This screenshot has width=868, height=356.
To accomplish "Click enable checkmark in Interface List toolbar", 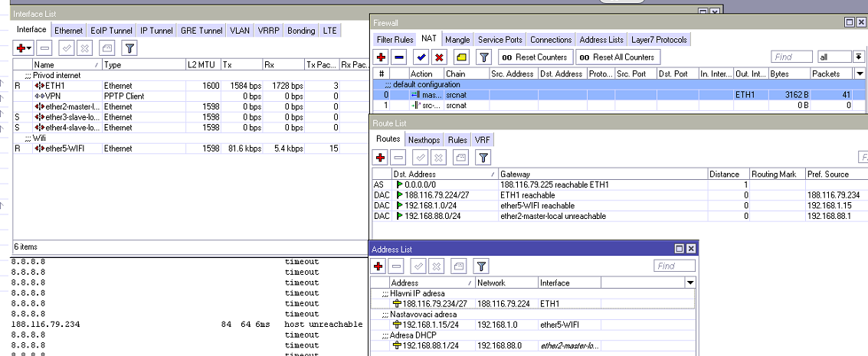I will pyautogui.click(x=67, y=49).
